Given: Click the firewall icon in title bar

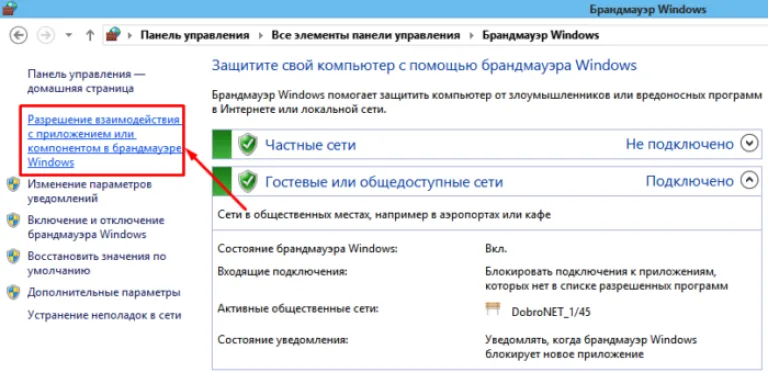Looking at the screenshot, I should point(9,8).
